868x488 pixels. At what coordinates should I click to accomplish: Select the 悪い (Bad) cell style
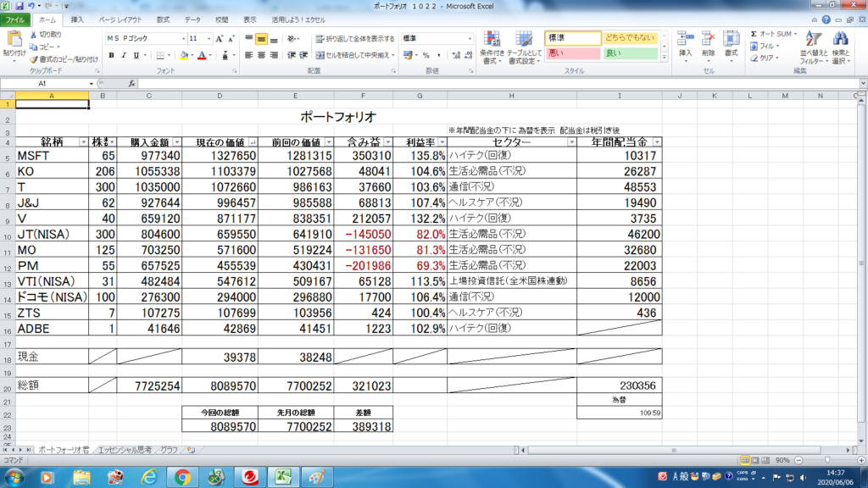(x=573, y=53)
